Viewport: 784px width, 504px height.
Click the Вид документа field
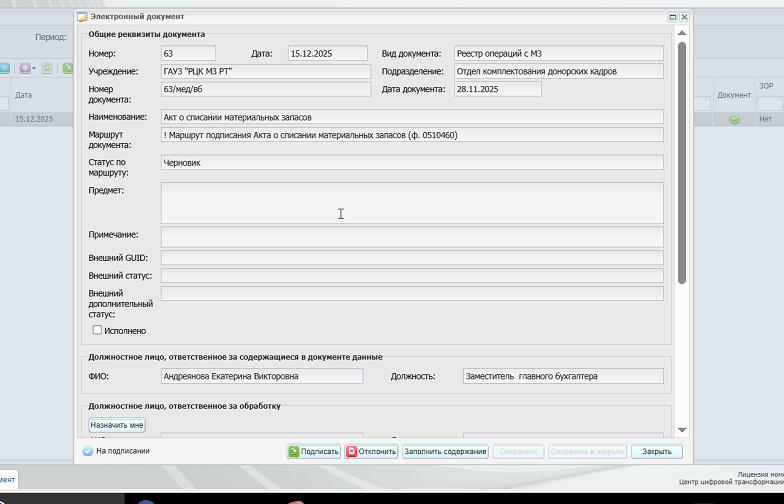click(x=558, y=54)
